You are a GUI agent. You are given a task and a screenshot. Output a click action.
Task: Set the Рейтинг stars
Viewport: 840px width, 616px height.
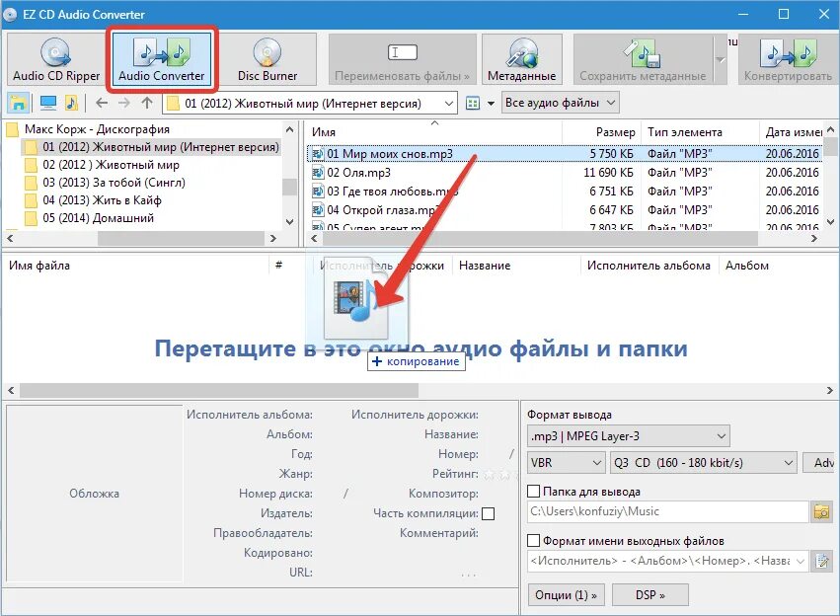(498, 474)
